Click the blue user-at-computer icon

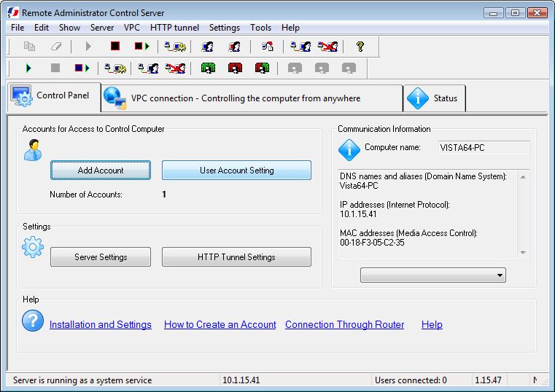207,47
